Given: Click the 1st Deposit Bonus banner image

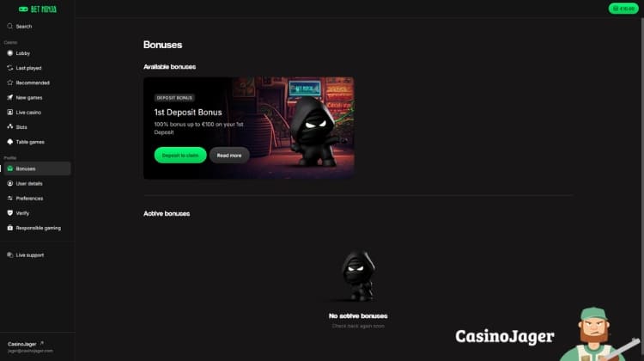Looking at the screenshot, I should 249,128.
